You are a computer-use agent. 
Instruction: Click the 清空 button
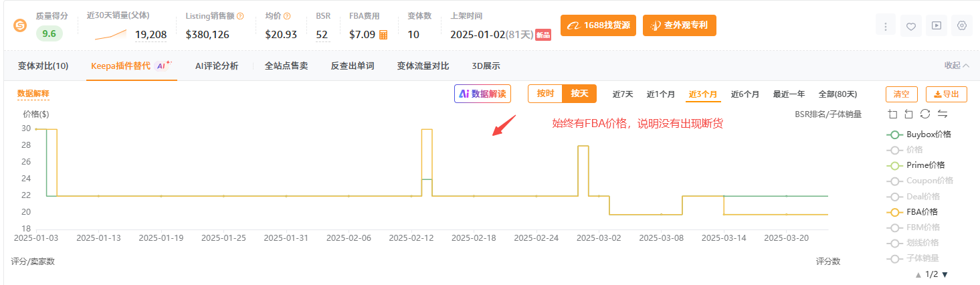tap(902, 94)
